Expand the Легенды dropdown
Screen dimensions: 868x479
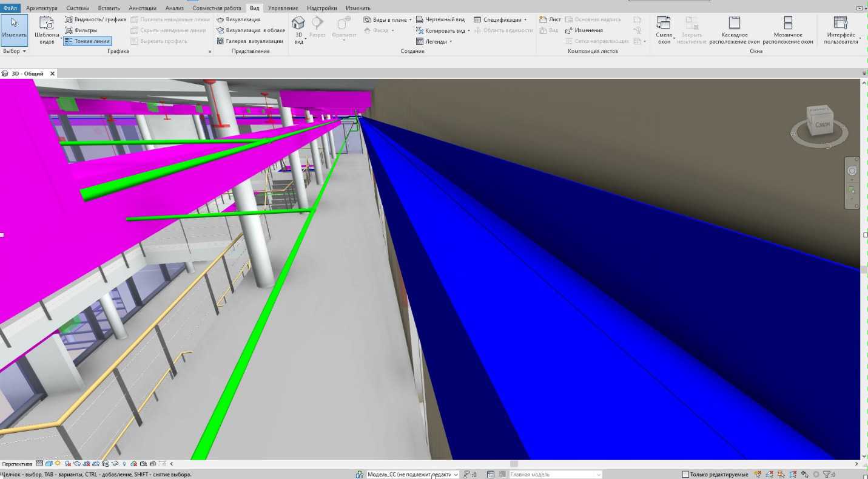tap(434, 41)
